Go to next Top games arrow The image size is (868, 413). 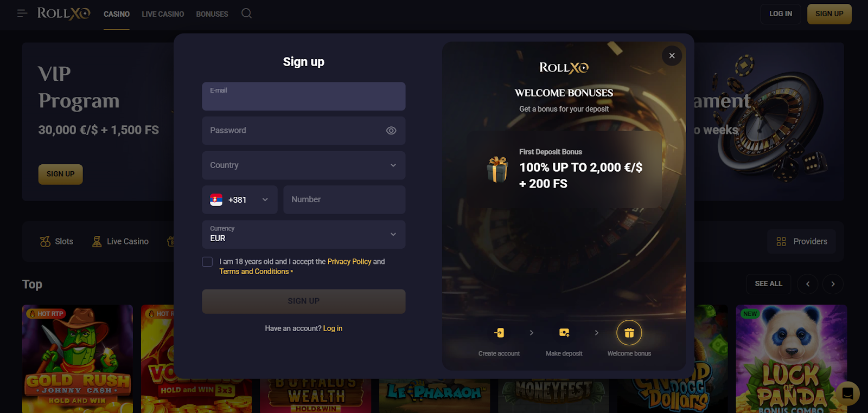(x=833, y=284)
